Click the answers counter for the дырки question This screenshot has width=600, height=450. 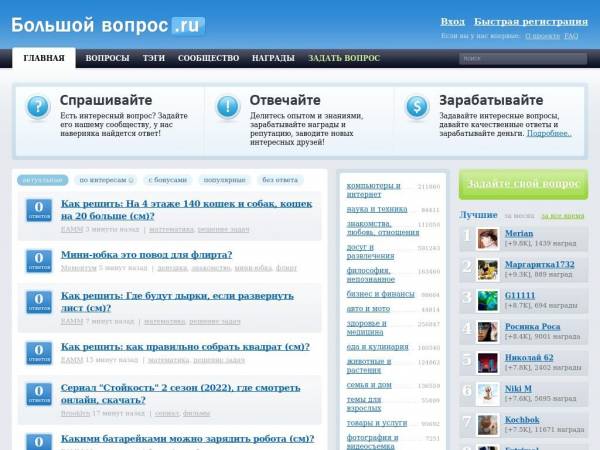click(x=39, y=302)
